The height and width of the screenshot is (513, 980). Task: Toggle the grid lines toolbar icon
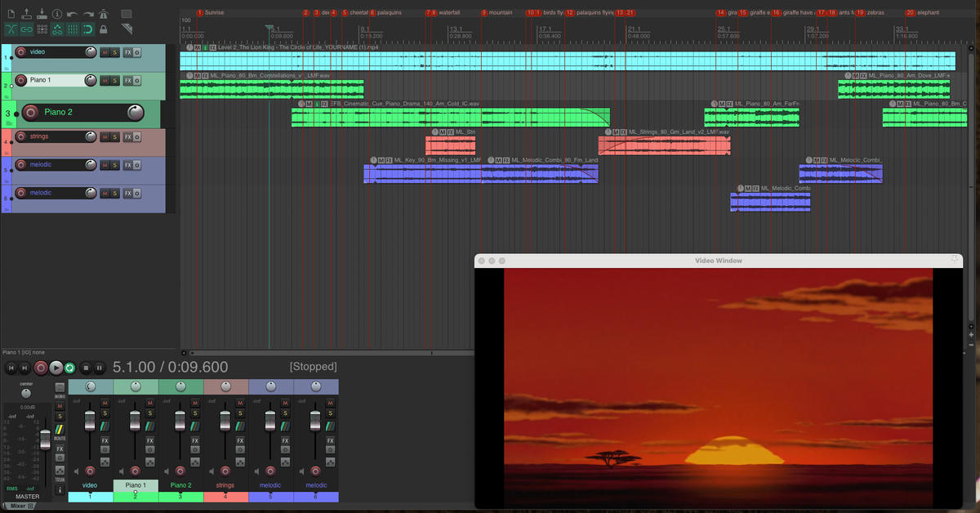[73, 29]
